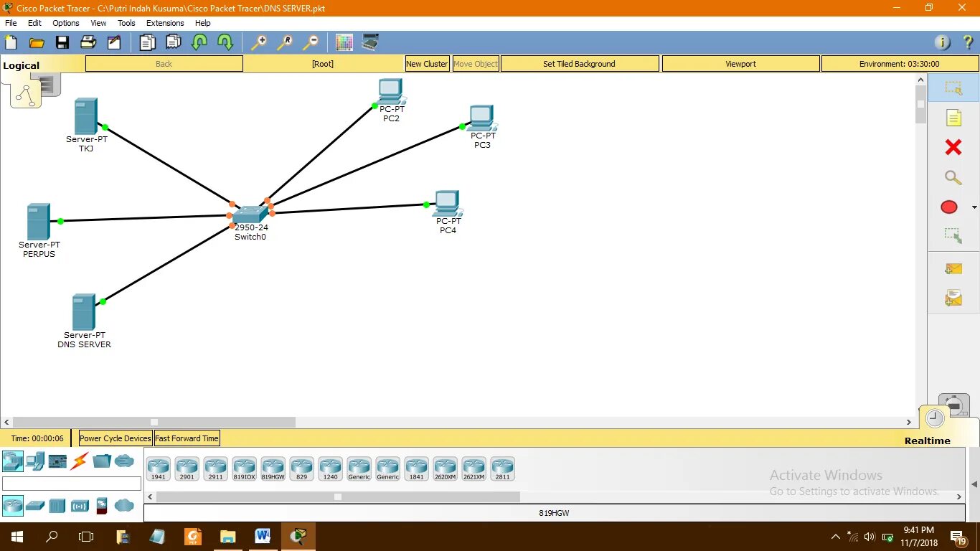Click Fast Forward Time button

tap(187, 438)
